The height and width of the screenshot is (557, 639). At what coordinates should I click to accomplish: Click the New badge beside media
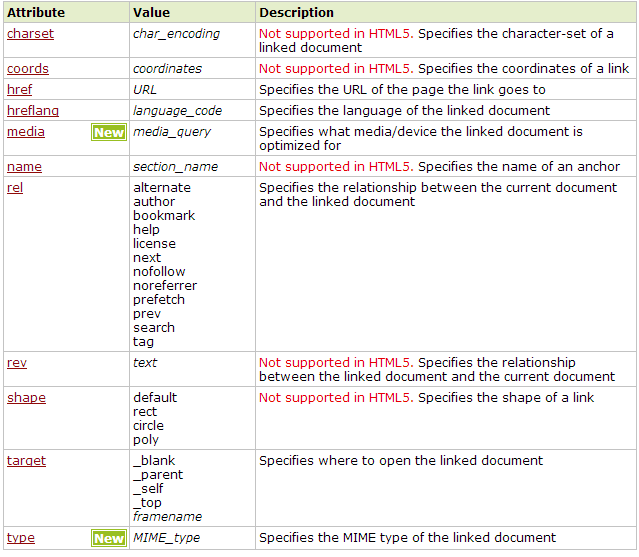[109, 132]
